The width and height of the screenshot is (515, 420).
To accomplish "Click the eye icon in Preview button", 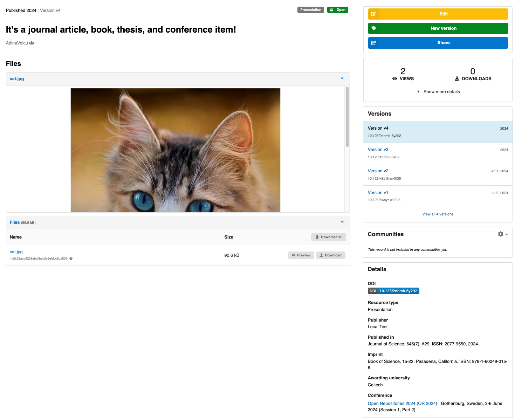I will coord(294,255).
